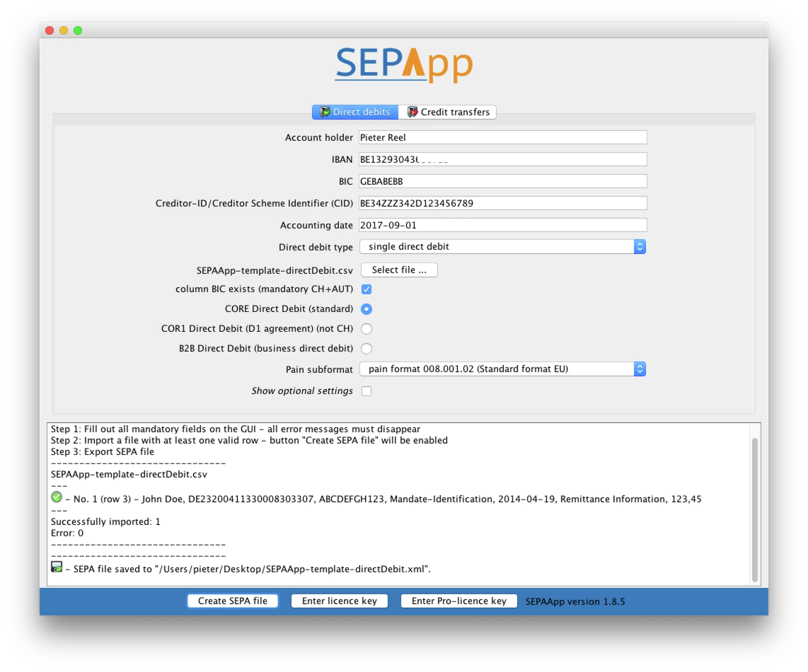Click the 'Error: 0' log line
Screen dimensions: 808x672
click(x=67, y=533)
